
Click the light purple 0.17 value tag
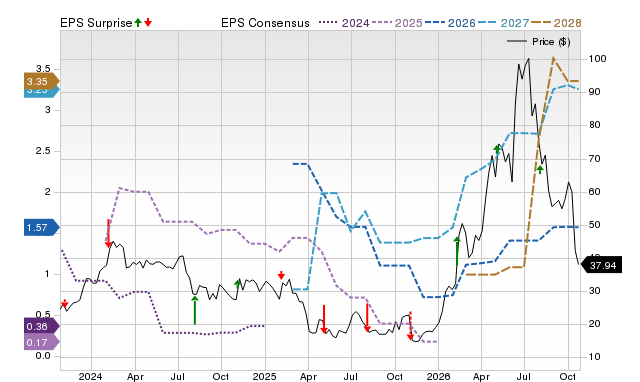42,342
